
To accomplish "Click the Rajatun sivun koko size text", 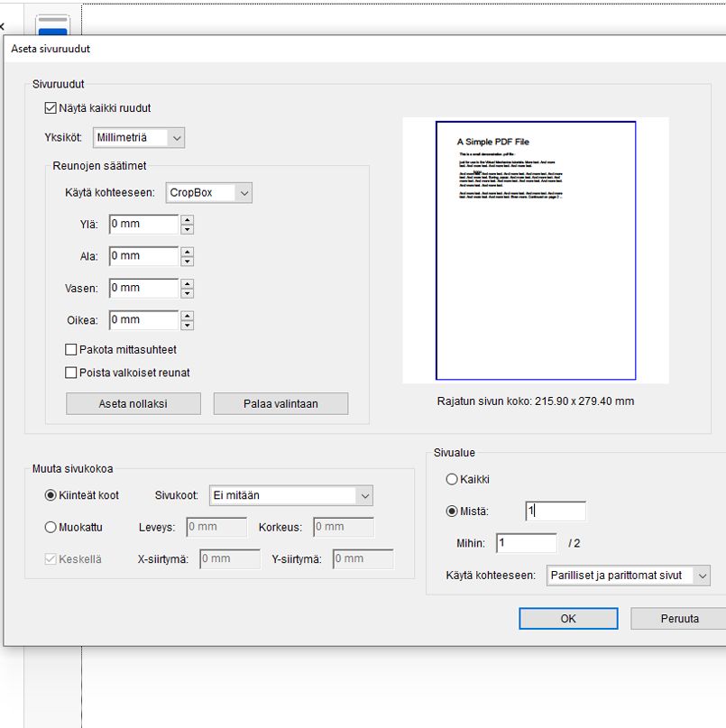I will pyautogui.click(x=536, y=401).
